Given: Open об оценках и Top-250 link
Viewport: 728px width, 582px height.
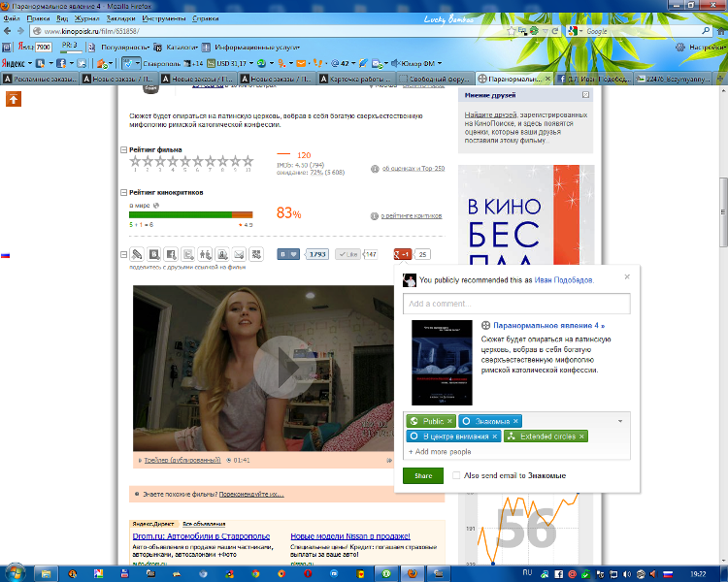Looking at the screenshot, I should [414, 169].
